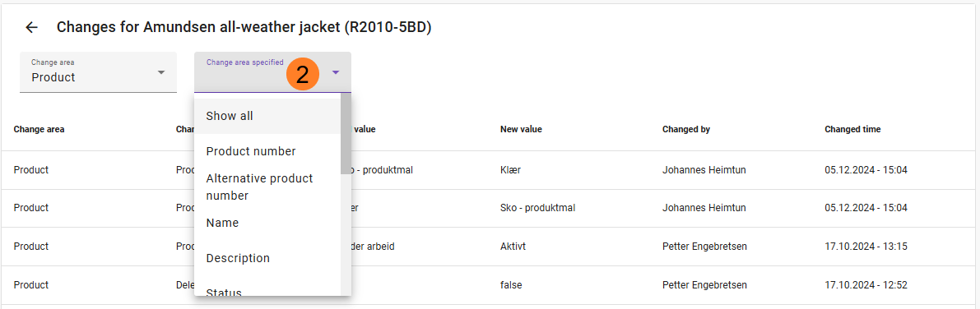Click the Changed by column header
980x309 pixels.
click(685, 129)
